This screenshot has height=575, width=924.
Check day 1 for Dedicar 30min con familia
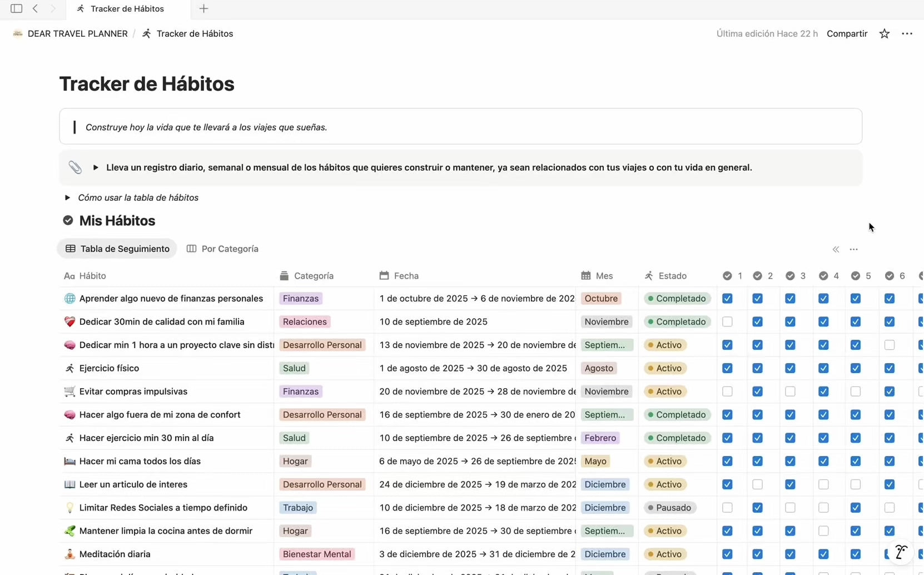point(727,322)
